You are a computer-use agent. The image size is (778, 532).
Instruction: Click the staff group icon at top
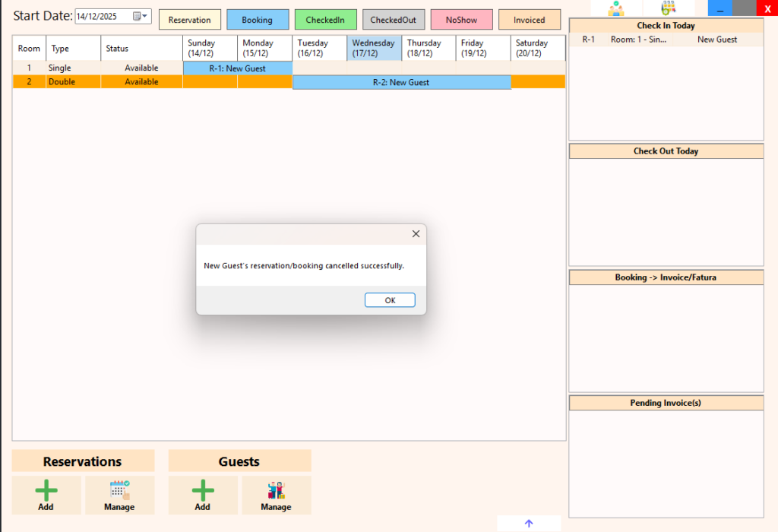(x=615, y=8)
